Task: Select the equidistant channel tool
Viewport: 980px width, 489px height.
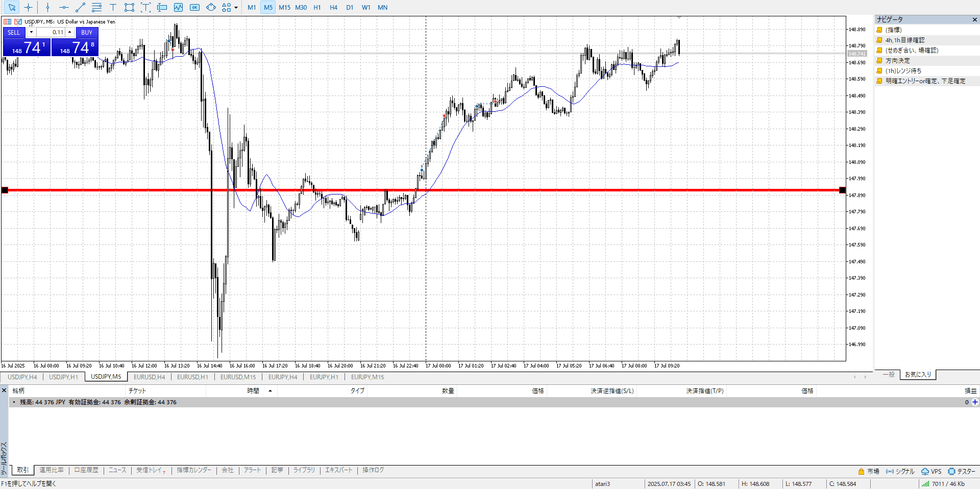Action: click(x=96, y=8)
